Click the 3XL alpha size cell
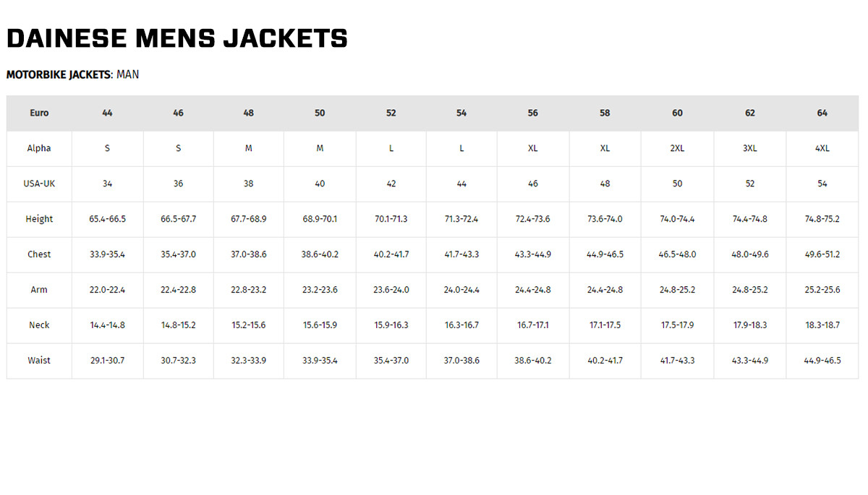Image resolution: width=868 pixels, height=495 pixels. (750, 148)
